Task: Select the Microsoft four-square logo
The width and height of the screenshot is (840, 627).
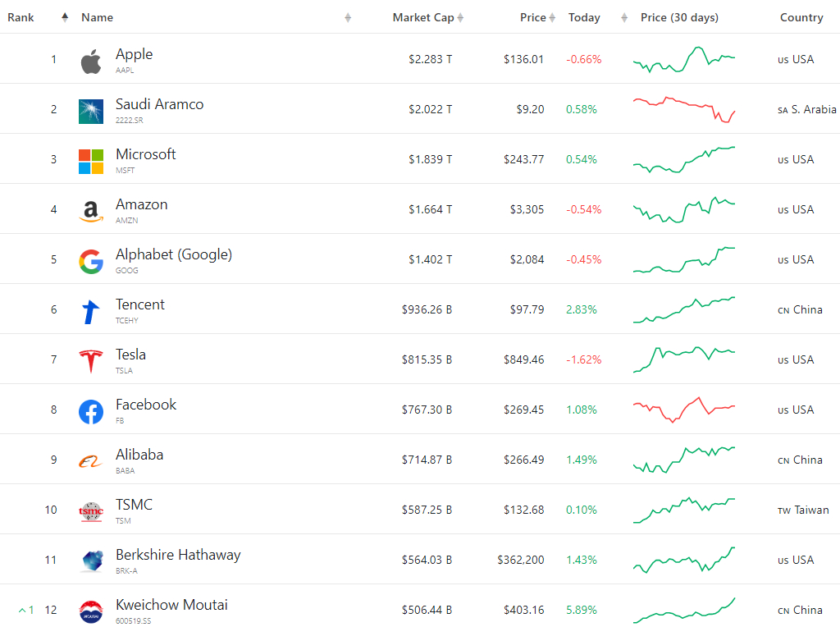Action: point(91,162)
